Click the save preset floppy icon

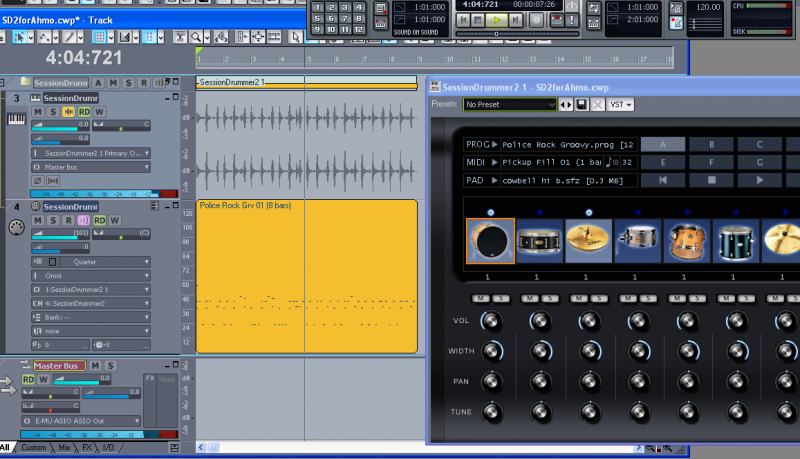581,104
